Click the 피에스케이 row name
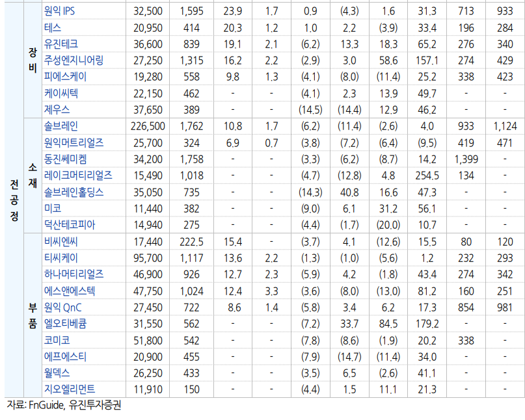Viewport: 525px width, 420px height. pyautogui.click(x=65, y=77)
